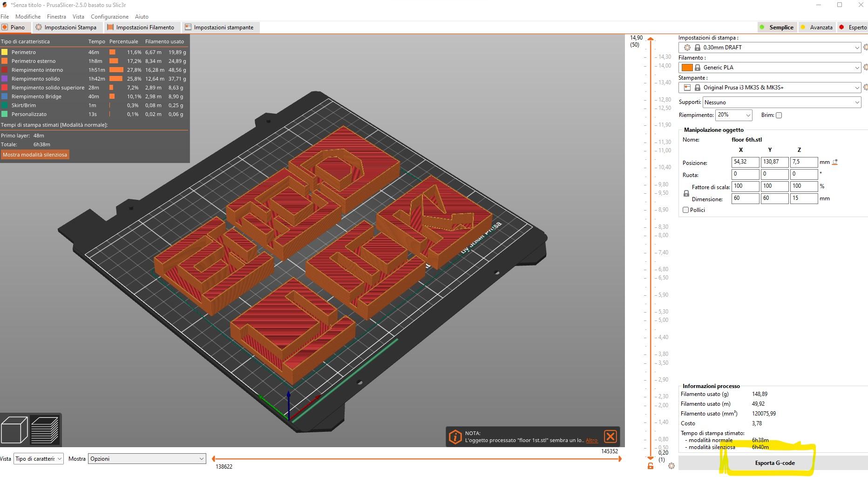Click the padlock icon below the layer slider
The image size is (868, 477).
[x=650, y=466]
